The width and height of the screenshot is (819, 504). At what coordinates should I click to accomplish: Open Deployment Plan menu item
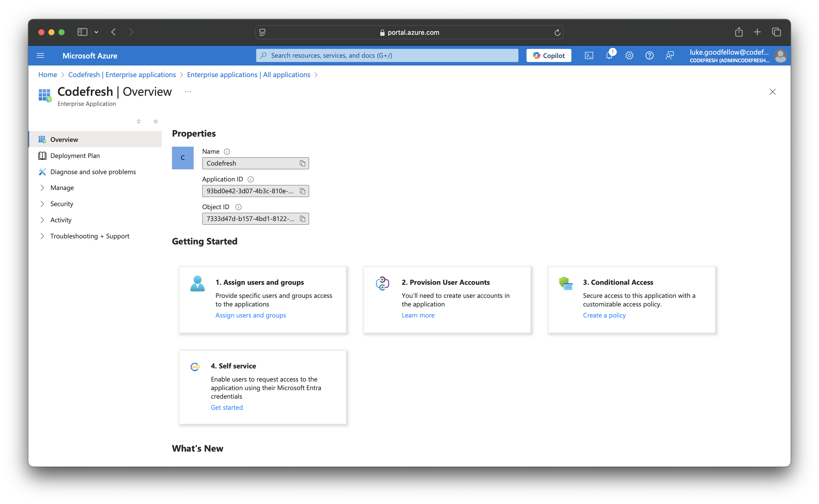[x=75, y=156]
